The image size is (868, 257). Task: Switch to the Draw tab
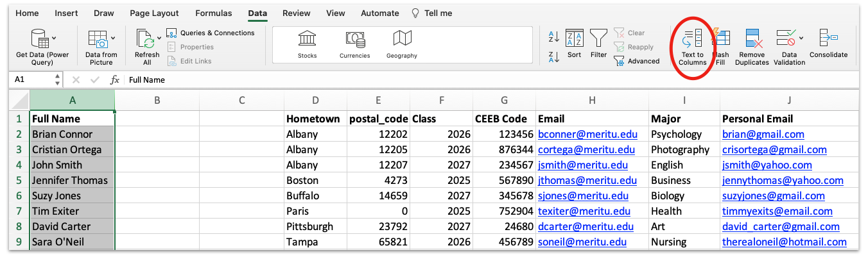pos(104,13)
